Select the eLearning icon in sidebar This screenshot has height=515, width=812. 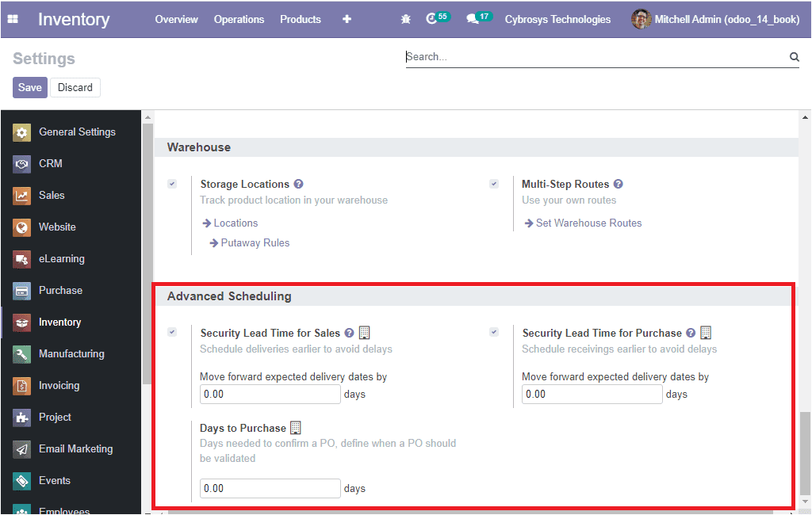[21, 259]
